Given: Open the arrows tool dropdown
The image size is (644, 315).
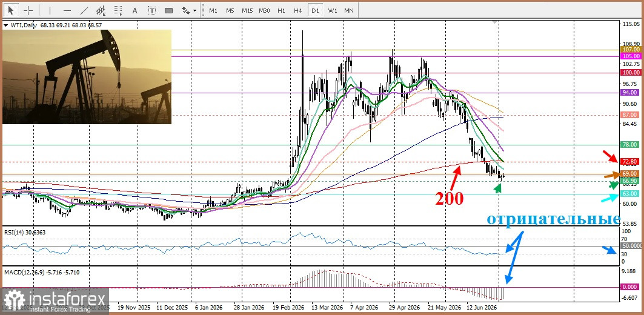Looking at the screenshot, I should pos(194,11).
